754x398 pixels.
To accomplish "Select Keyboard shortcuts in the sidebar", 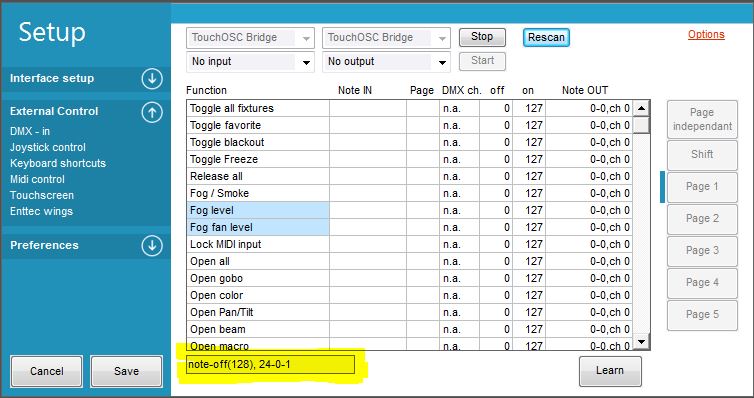I will (58, 163).
